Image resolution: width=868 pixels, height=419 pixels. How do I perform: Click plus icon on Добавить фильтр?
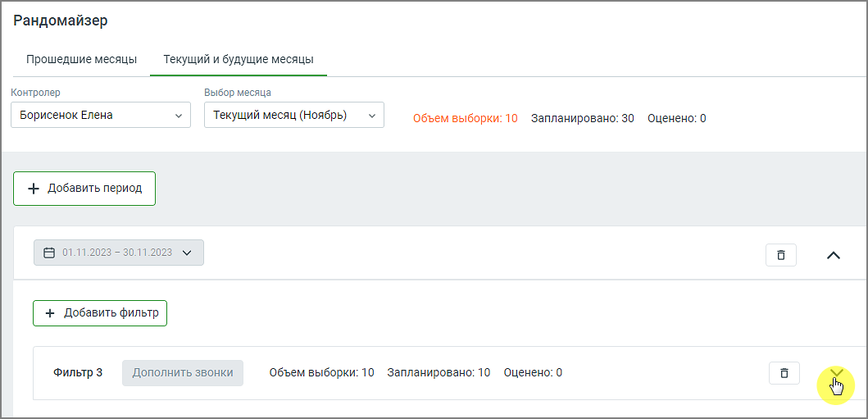(50, 313)
